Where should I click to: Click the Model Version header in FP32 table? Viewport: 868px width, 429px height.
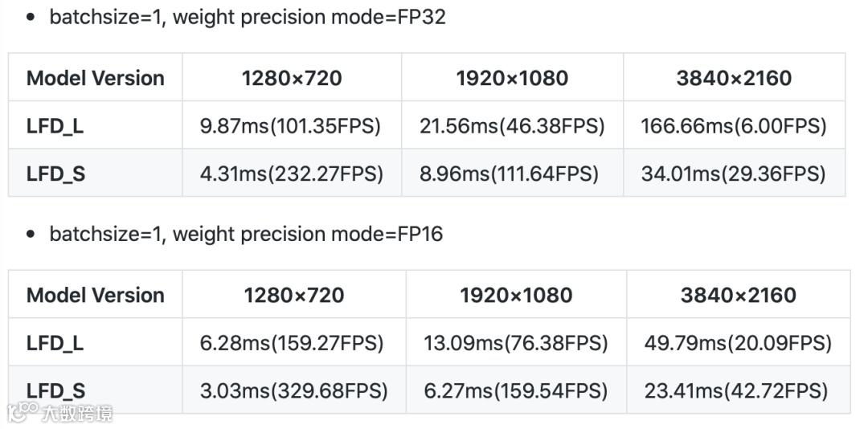click(96, 78)
